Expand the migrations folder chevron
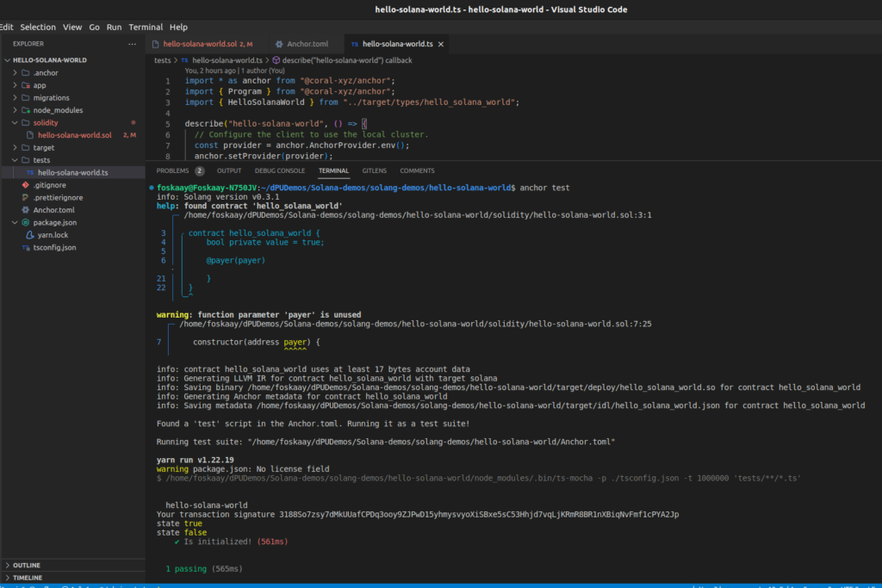The height and width of the screenshot is (588, 882). 16,98
